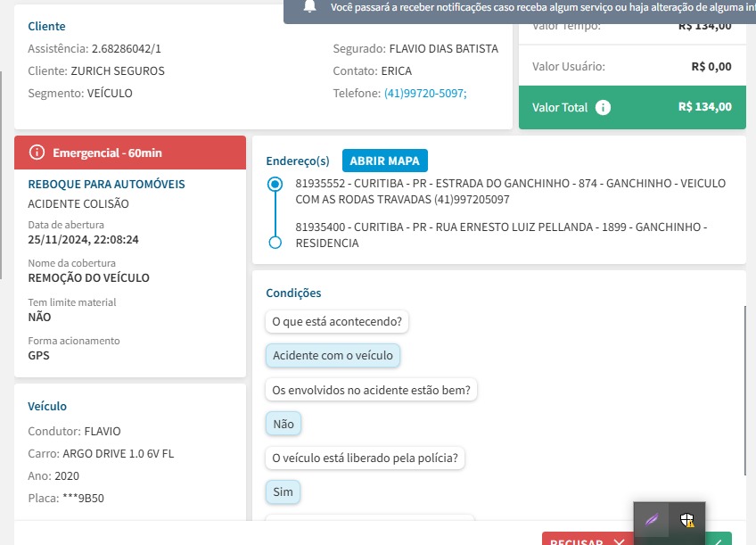Select the origin address marker icon
The height and width of the screenshot is (545, 756).
tap(275, 184)
